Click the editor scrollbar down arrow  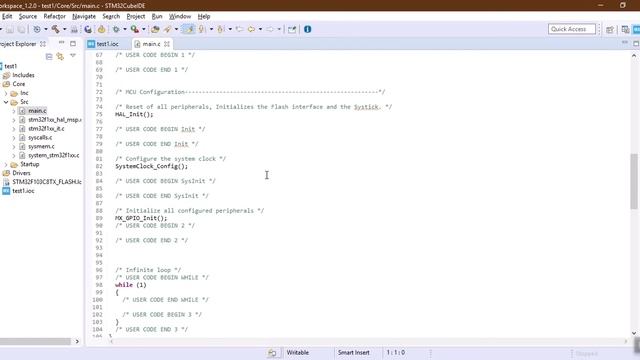pyautogui.click(x=634, y=333)
